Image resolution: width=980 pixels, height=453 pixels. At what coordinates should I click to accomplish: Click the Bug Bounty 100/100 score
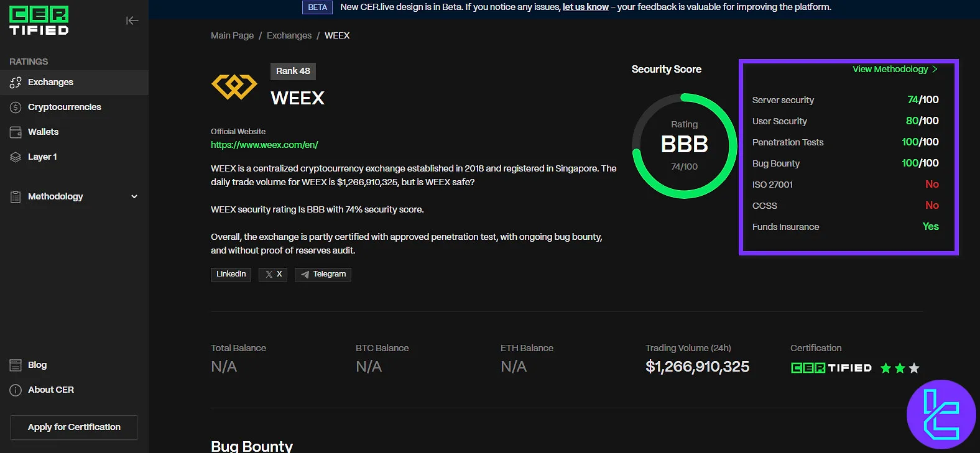920,163
